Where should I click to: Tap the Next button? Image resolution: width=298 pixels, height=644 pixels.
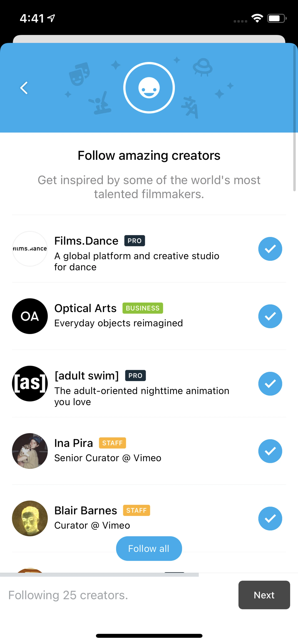[264, 595]
